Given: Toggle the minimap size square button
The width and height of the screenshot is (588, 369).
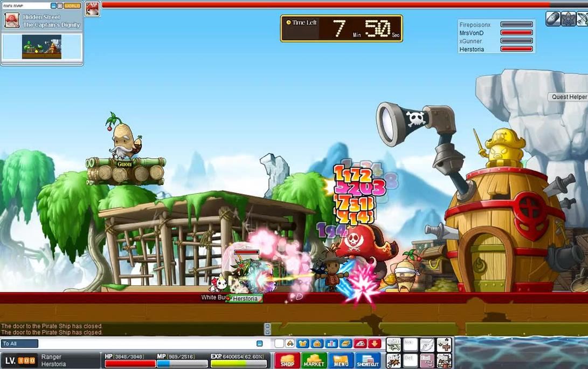Looking at the screenshot, I should (x=60, y=5).
